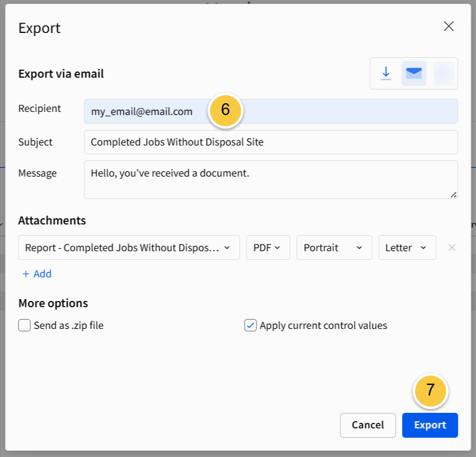
Task: Select the email export method icon
Action: (414, 73)
